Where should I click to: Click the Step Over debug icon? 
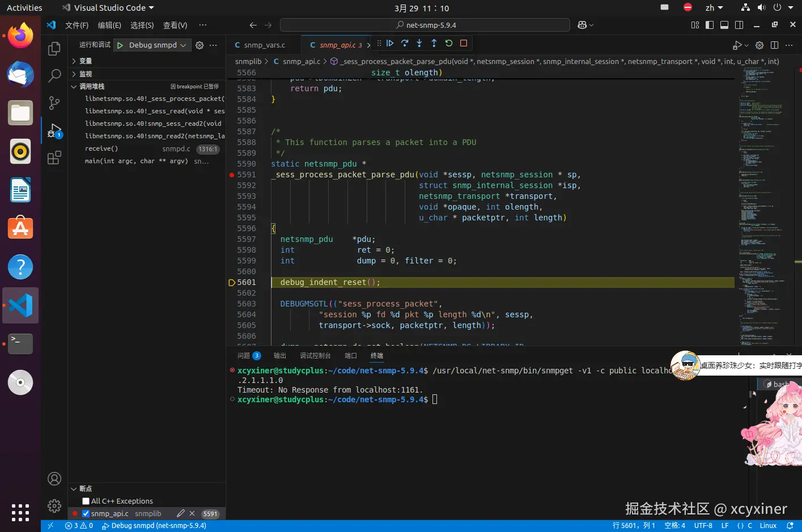pyautogui.click(x=405, y=43)
